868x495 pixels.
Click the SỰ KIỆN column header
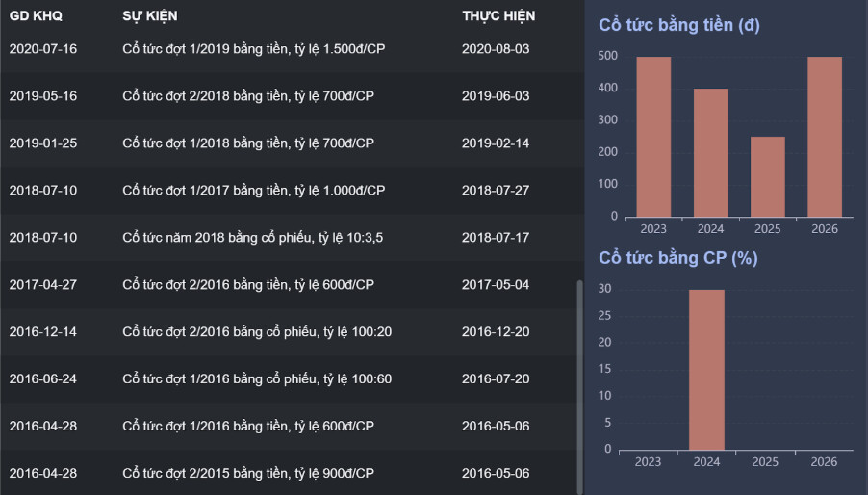150,16
